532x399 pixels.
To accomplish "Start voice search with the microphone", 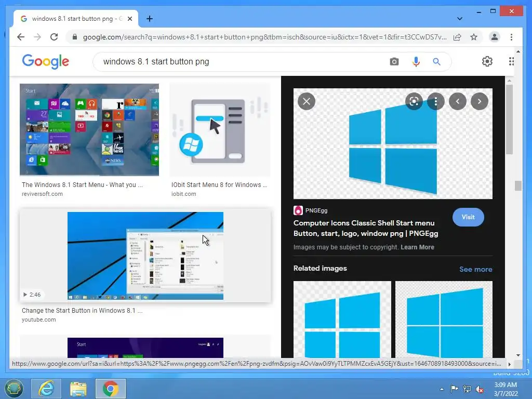I will (416, 61).
